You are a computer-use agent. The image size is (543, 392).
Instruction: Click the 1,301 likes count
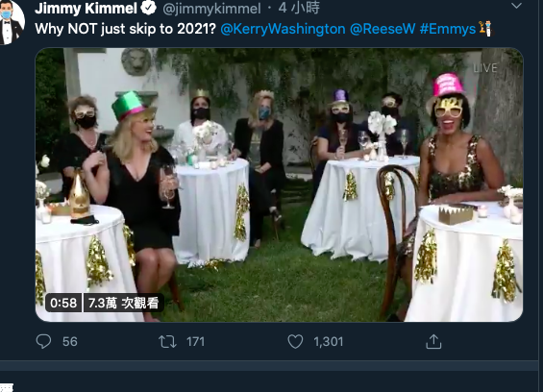pyautogui.click(x=329, y=342)
